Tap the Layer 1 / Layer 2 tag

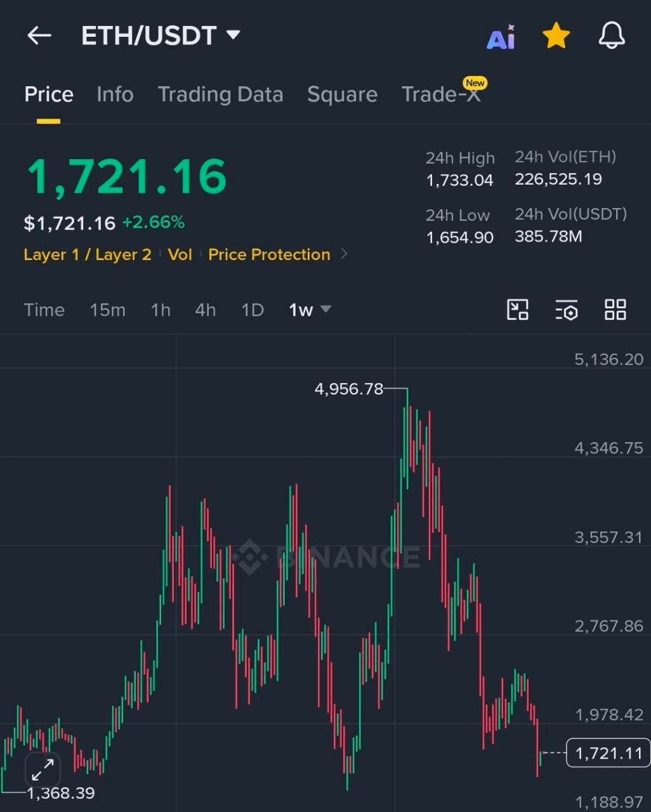click(88, 254)
